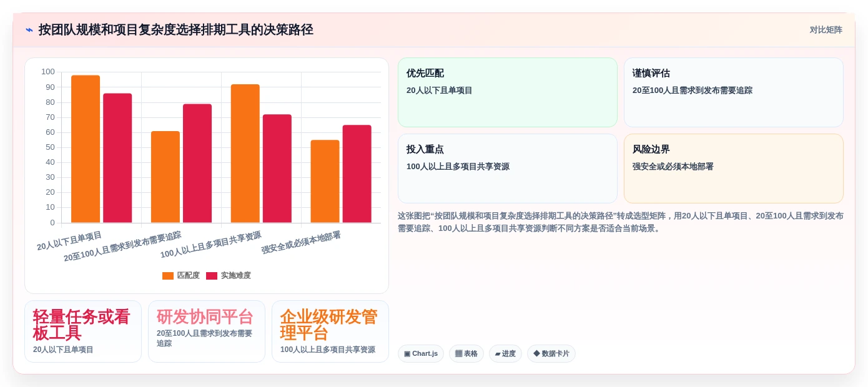
Task: Click the blue lightning icon beside the title
Action: click(29, 30)
